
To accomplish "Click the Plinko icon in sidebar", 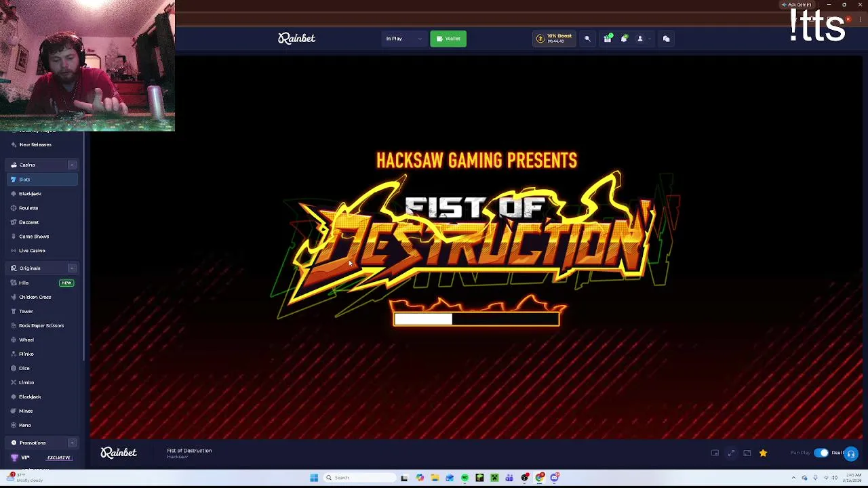I will click(14, 354).
